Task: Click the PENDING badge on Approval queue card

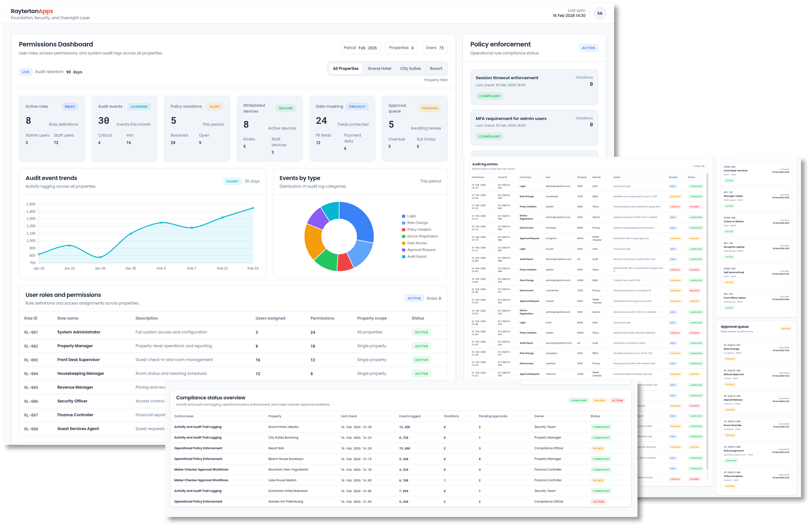Action: coord(430,108)
